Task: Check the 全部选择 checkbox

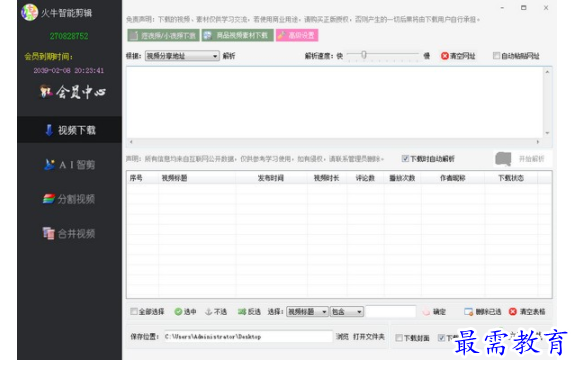Action: 134,312
